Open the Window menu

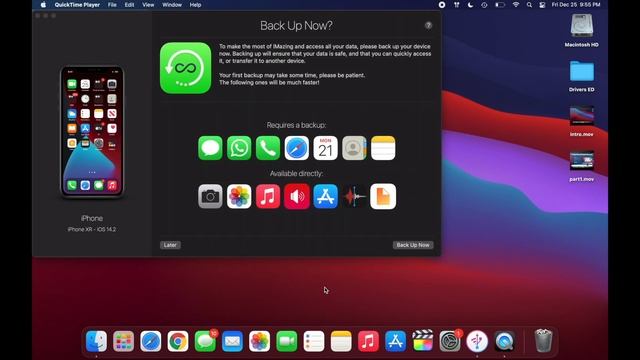tap(172, 5)
